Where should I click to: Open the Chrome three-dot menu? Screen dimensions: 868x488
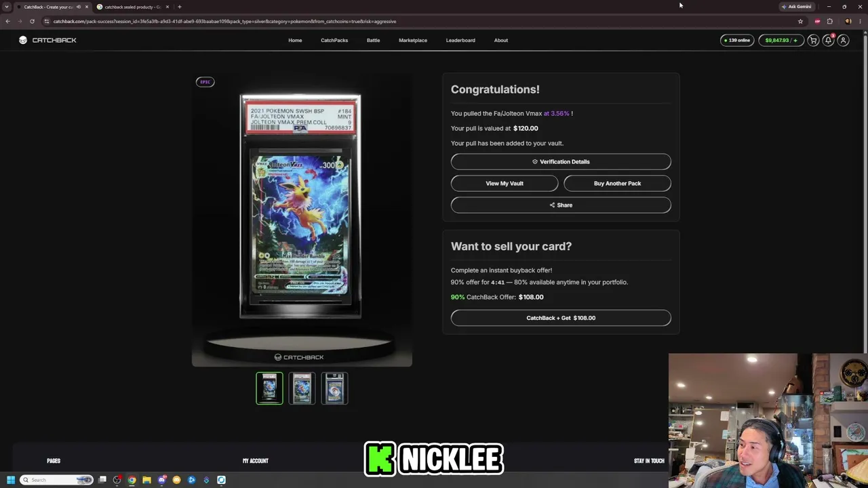(859, 21)
